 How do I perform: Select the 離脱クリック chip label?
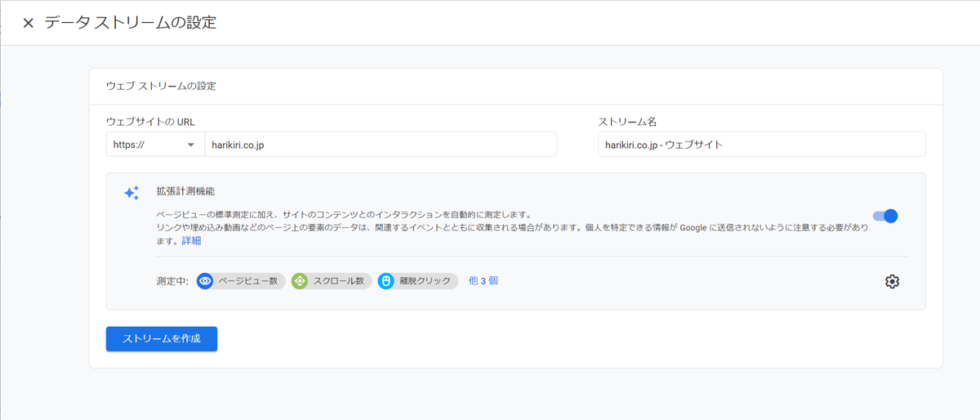425,281
